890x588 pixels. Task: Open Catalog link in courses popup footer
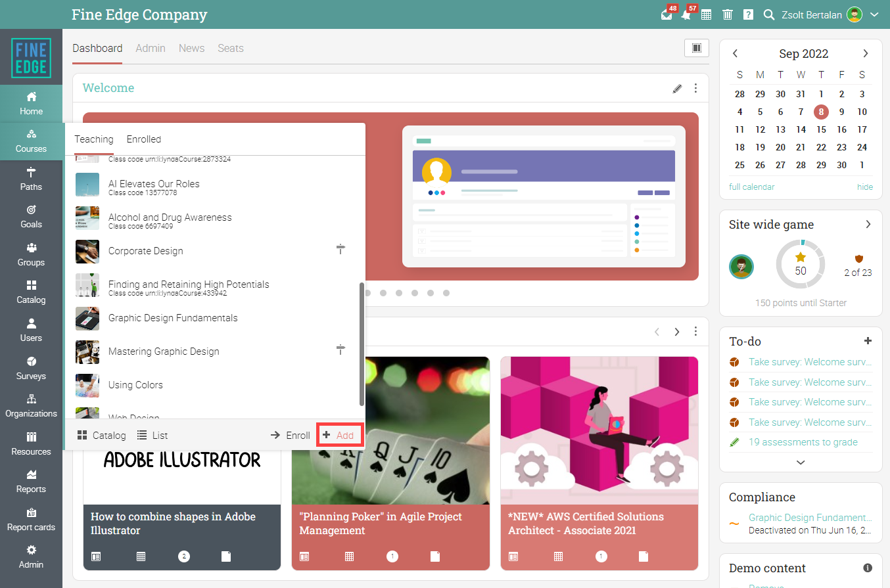pos(101,435)
